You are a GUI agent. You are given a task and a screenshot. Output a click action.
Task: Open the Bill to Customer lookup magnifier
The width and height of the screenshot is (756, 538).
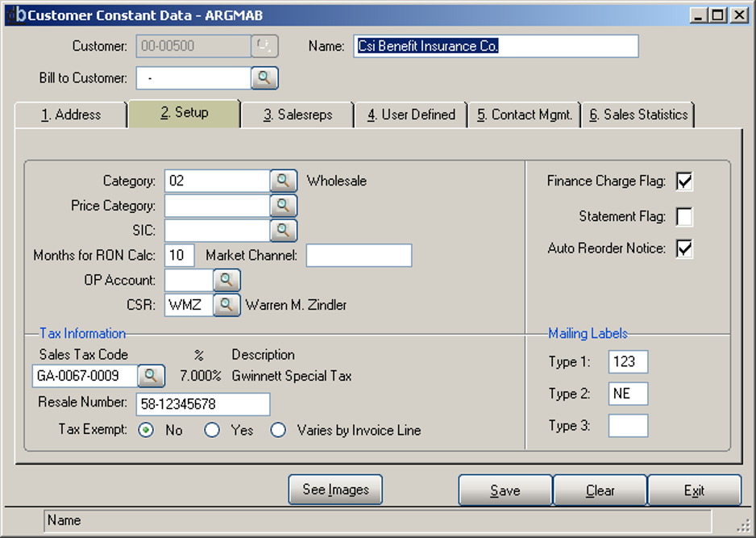click(264, 78)
